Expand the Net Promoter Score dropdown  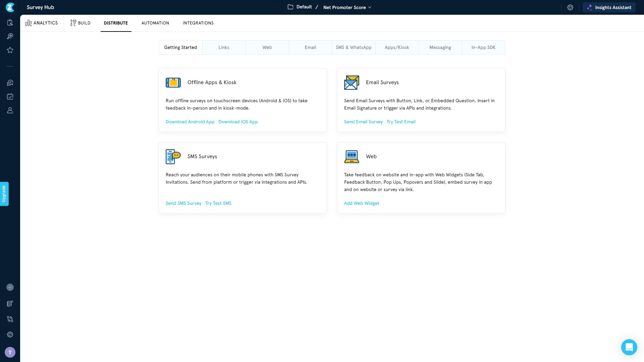coord(347,7)
